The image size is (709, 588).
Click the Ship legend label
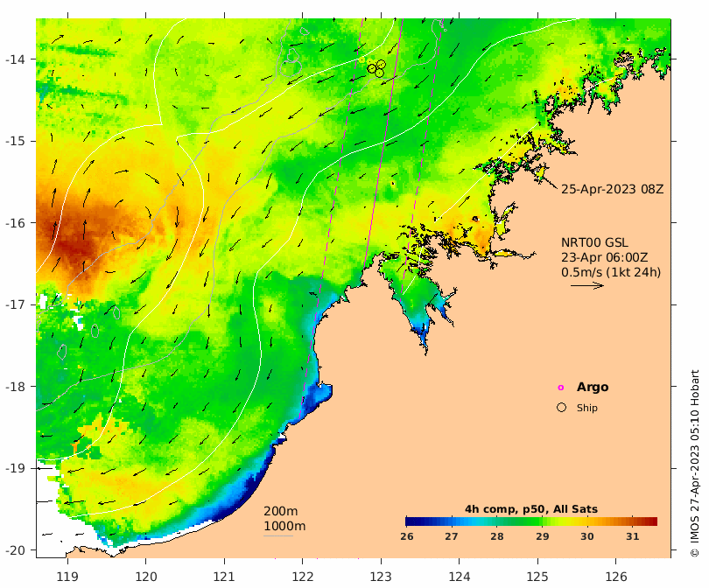coord(587,408)
